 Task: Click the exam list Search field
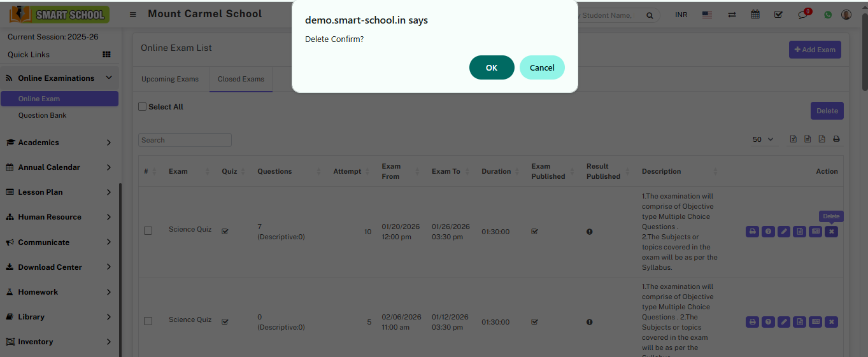[x=185, y=140]
